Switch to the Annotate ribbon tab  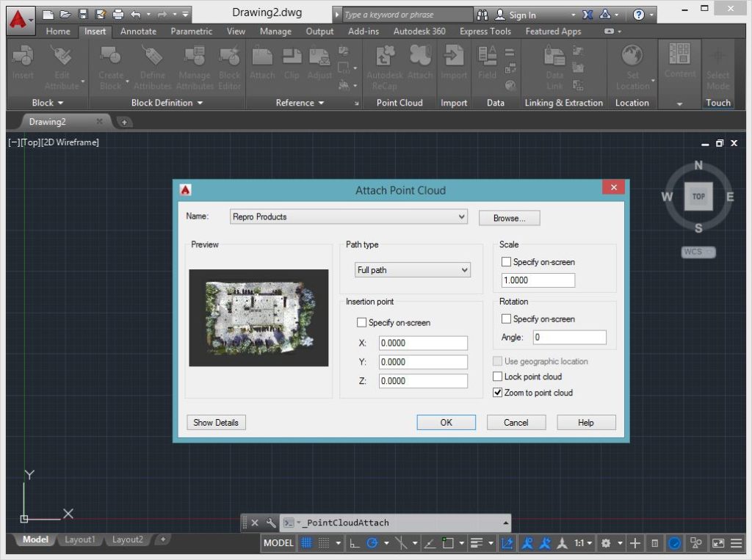tap(138, 31)
